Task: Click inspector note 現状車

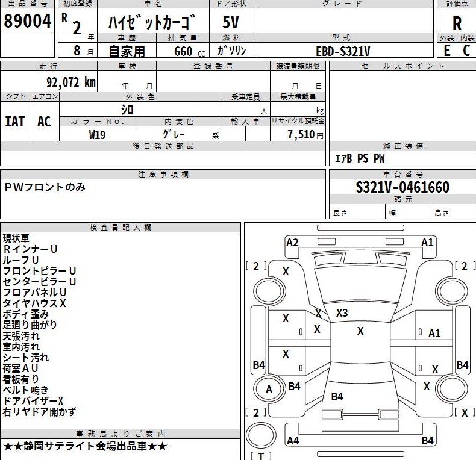Action: [16, 238]
